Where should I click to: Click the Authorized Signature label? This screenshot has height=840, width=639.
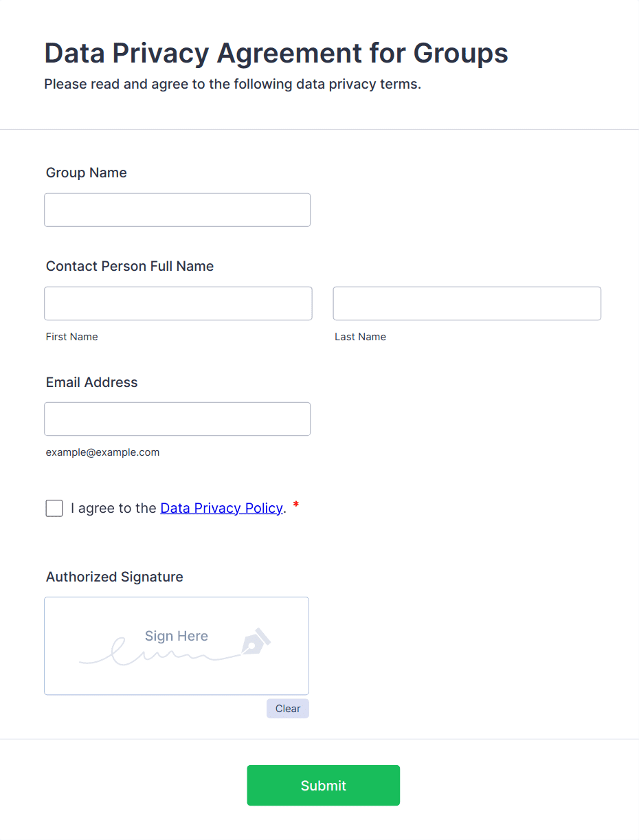[x=115, y=577]
